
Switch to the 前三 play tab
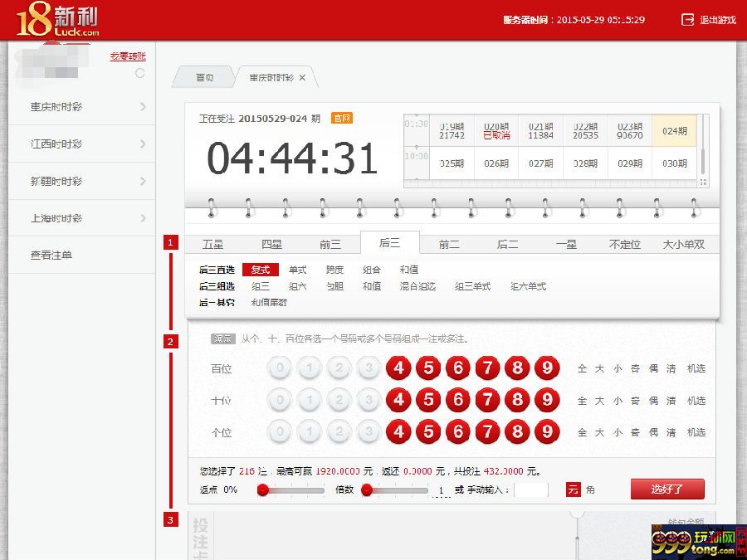(x=330, y=244)
